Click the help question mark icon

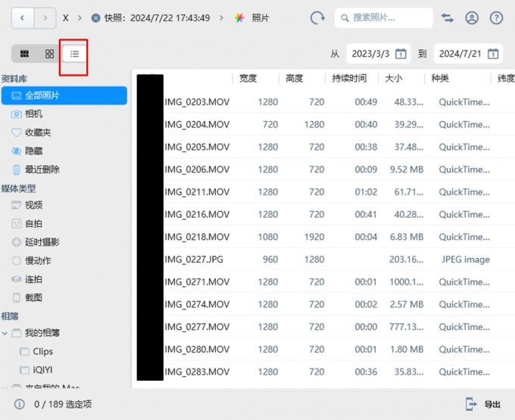coord(496,17)
